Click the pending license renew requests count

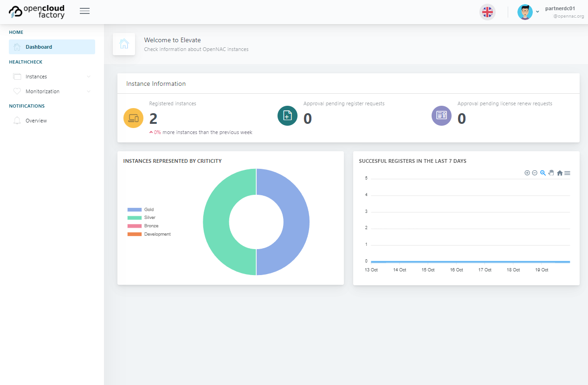(x=462, y=119)
